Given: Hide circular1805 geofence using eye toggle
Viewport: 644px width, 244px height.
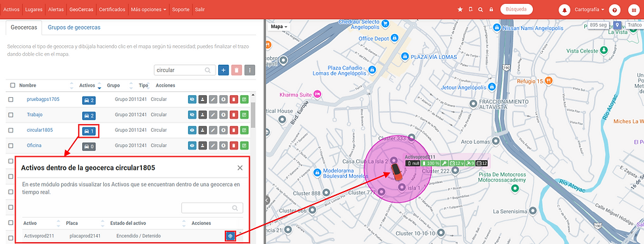Looking at the screenshot, I should pyautogui.click(x=192, y=130).
